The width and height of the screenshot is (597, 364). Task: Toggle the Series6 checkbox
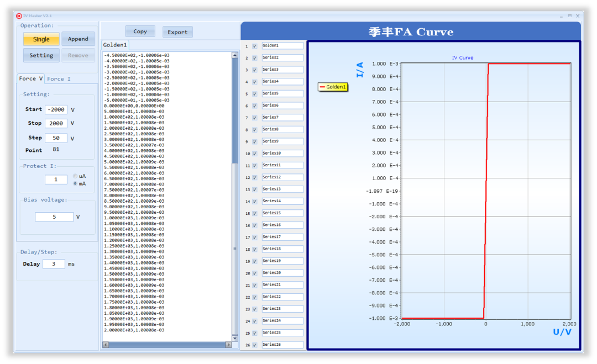(255, 106)
